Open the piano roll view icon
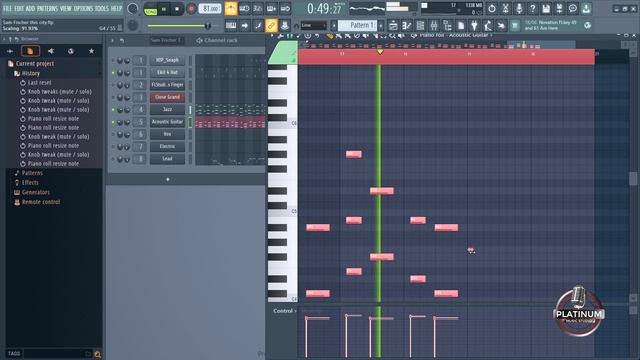Screen dimensions: 640x360 point(407,26)
